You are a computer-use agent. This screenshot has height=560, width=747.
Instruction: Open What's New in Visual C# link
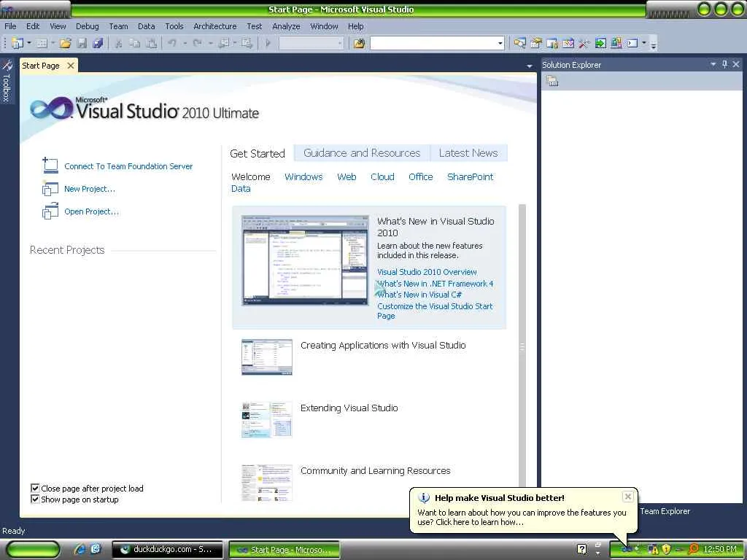[x=419, y=295]
